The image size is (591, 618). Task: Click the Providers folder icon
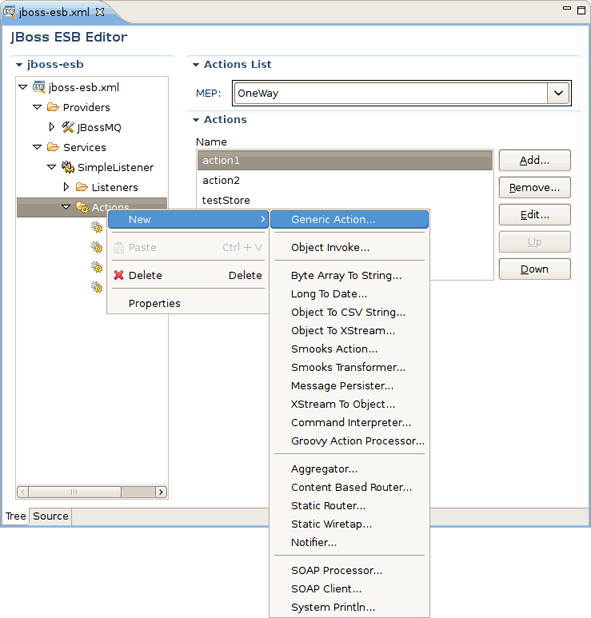[53, 107]
